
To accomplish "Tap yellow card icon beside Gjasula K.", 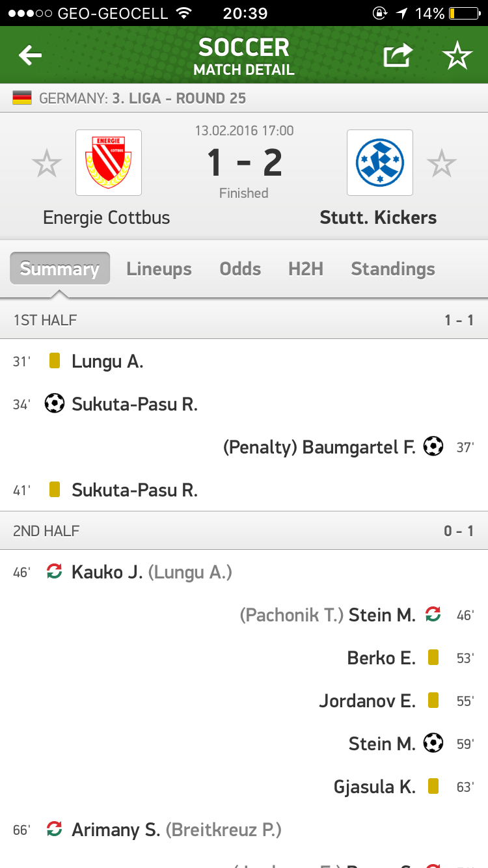I will [x=433, y=787].
